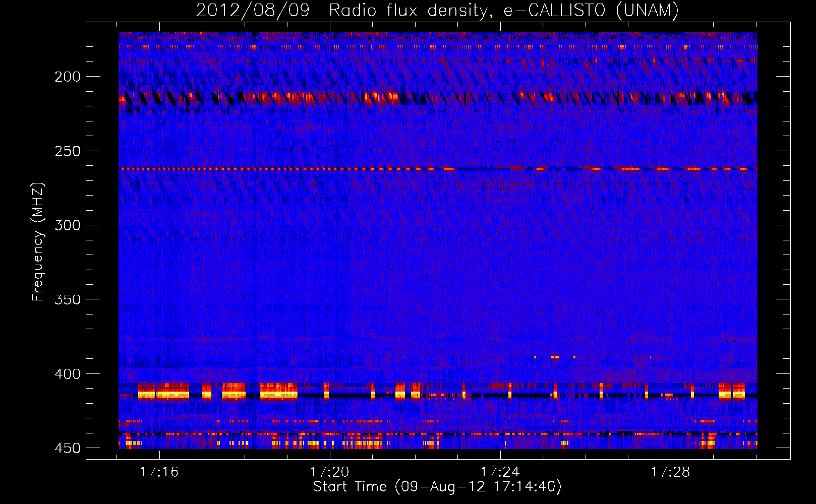The image size is (816, 504).
Task: Click the 200 frequency tick label
Action: click(x=68, y=77)
